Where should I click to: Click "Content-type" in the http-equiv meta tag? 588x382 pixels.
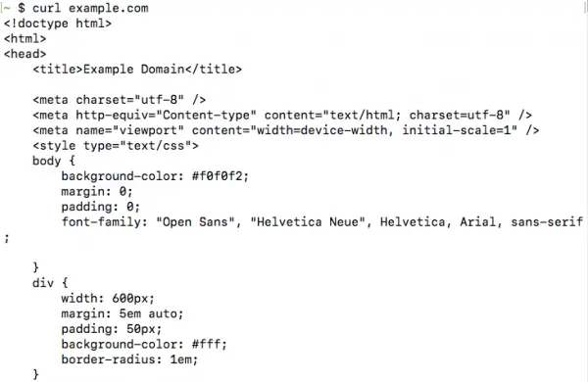click(206, 115)
